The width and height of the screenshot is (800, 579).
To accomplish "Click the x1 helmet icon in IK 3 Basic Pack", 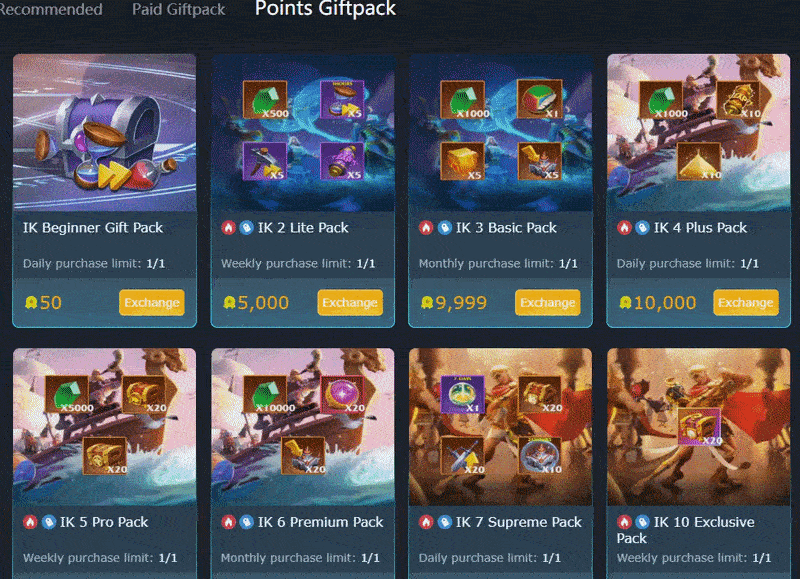I will point(540,99).
